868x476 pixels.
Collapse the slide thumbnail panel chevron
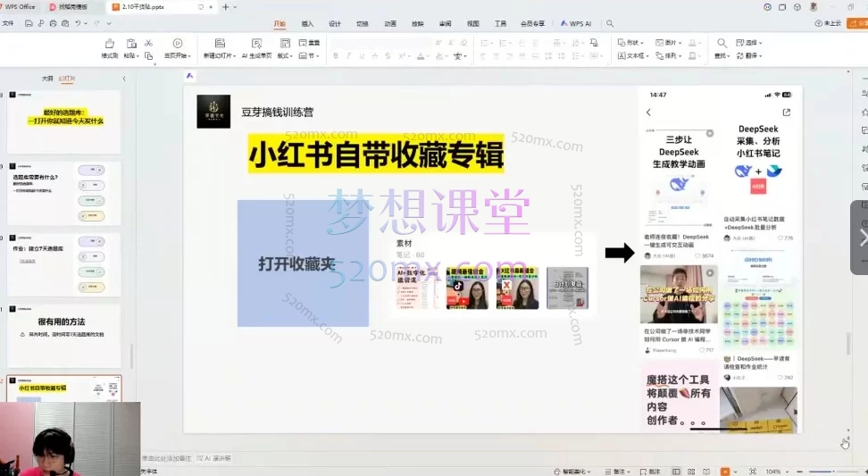(124, 79)
